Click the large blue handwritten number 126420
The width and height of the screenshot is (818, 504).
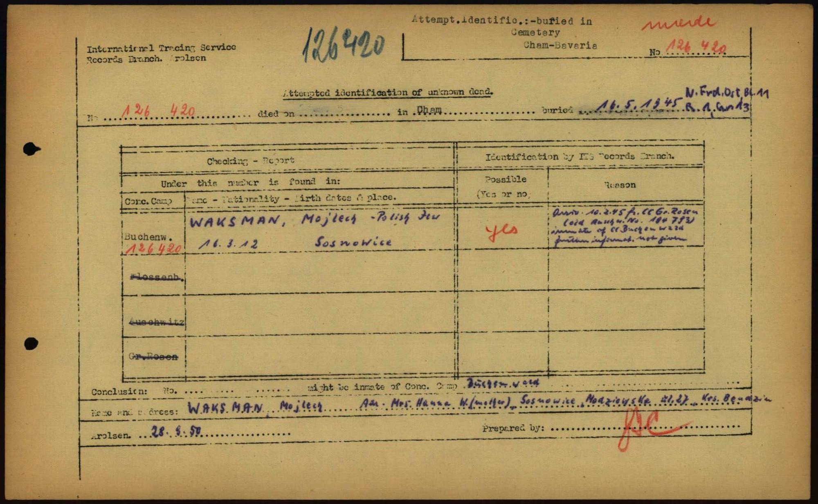point(344,44)
